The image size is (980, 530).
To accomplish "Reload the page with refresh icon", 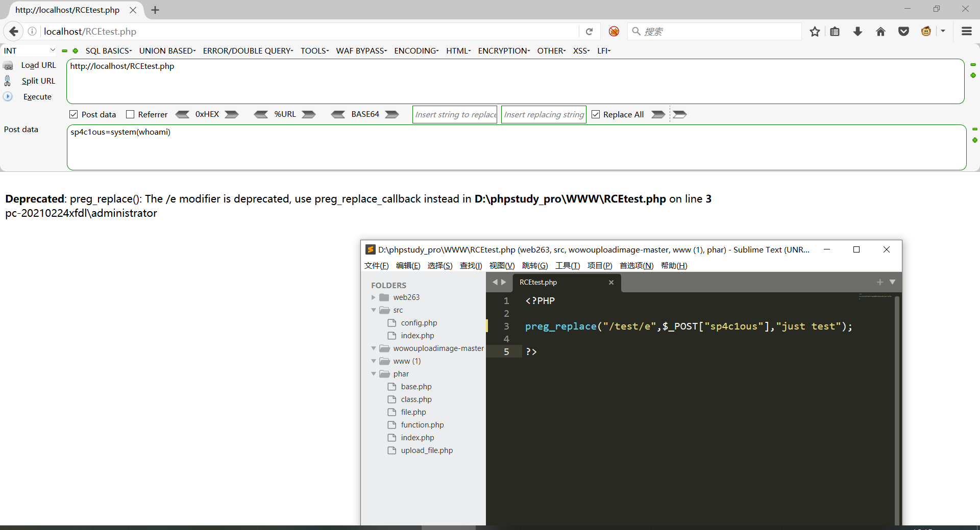I will (x=589, y=32).
